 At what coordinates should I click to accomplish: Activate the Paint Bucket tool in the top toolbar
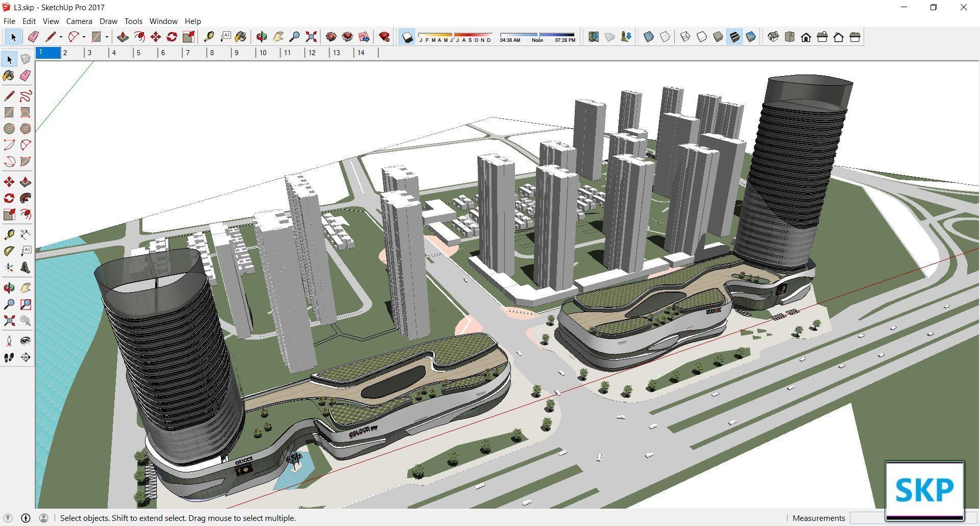pos(240,37)
